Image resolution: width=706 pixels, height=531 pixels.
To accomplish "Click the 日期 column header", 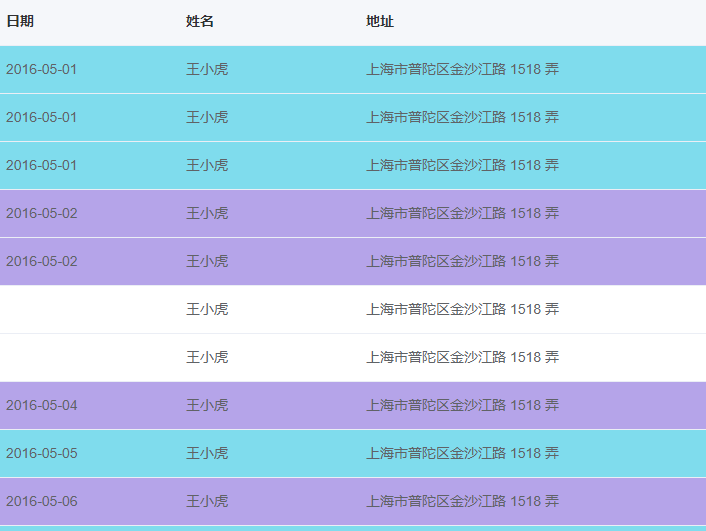I will [x=20, y=21].
